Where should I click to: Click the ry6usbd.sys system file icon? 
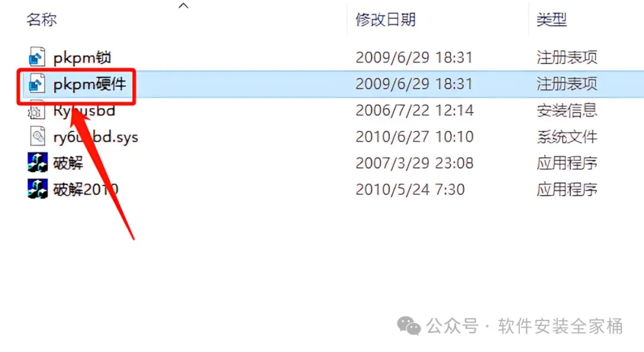point(38,136)
